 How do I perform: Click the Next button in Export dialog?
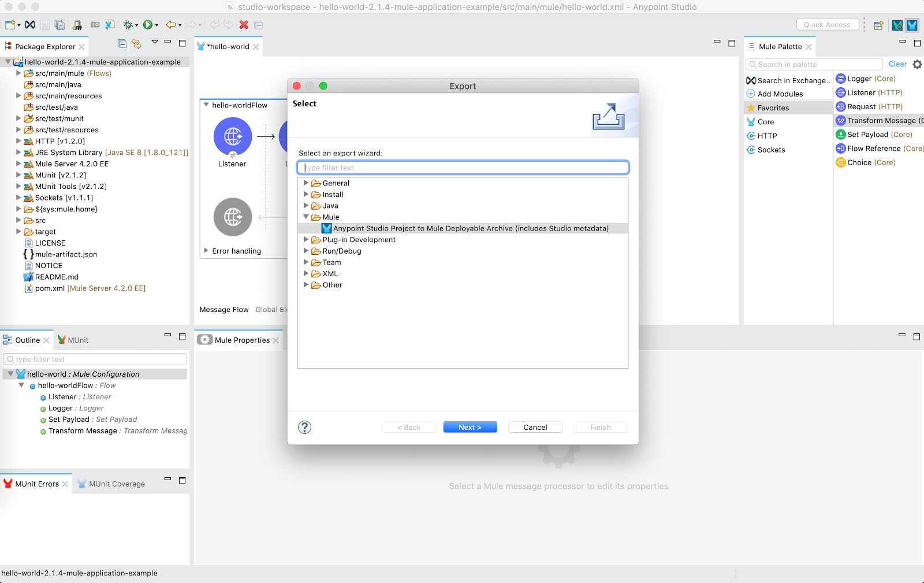470,428
